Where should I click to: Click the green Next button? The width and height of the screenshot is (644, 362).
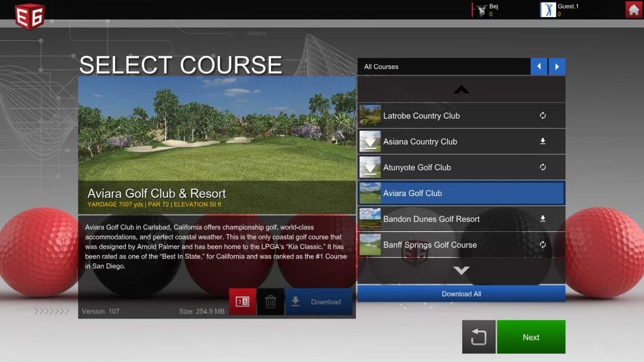pyautogui.click(x=531, y=337)
